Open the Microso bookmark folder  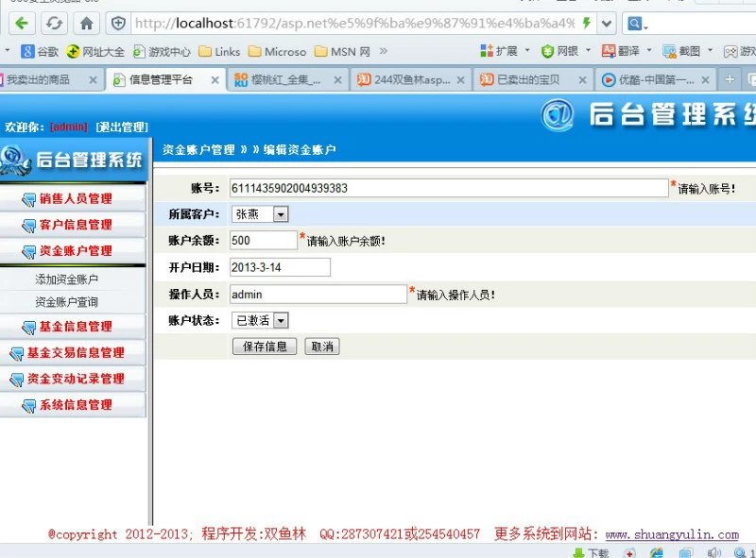[x=277, y=51]
